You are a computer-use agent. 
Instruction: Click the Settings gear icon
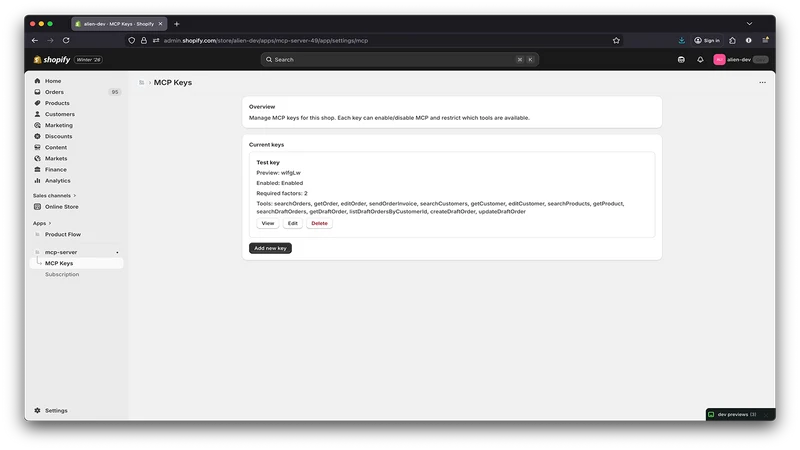click(x=37, y=410)
